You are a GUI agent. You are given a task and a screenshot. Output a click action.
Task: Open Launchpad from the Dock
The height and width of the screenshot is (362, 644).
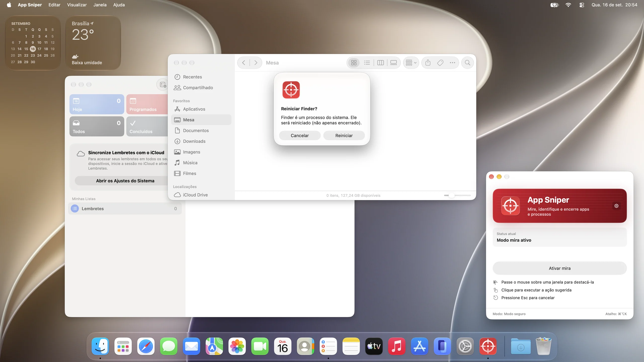coord(123,346)
